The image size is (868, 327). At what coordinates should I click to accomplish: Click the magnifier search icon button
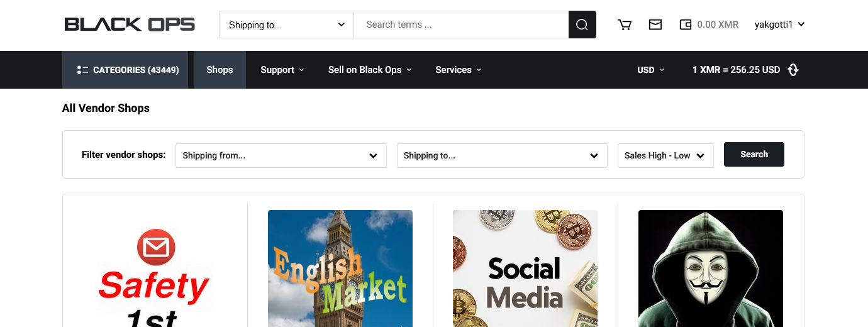coord(582,25)
